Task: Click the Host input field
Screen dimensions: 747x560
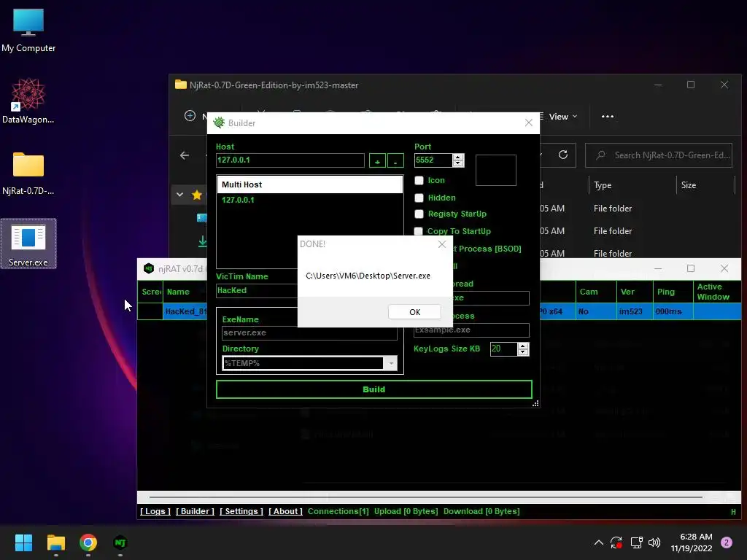Action: 290,160
